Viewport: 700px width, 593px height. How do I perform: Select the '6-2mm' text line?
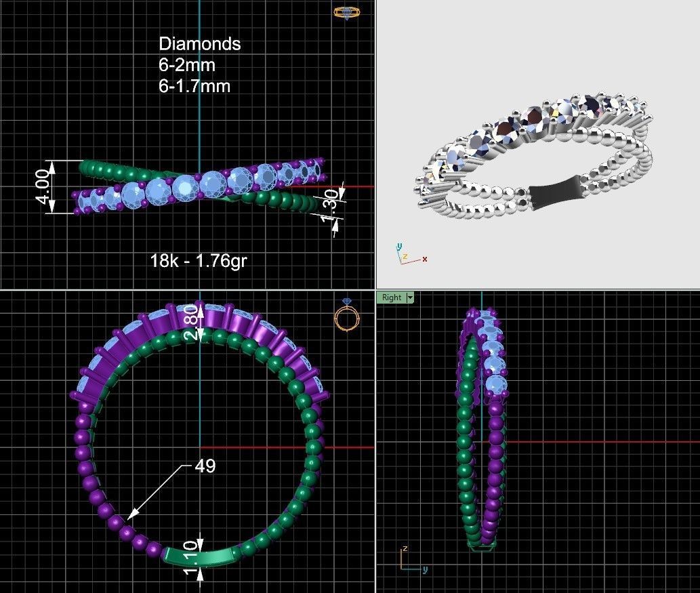[186, 65]
